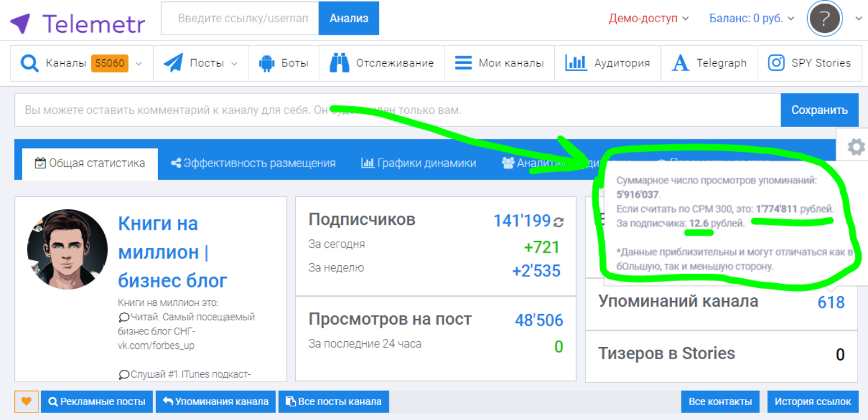Click the Telemetr wordmark text
Screen dimensions: 868x420
94,24
